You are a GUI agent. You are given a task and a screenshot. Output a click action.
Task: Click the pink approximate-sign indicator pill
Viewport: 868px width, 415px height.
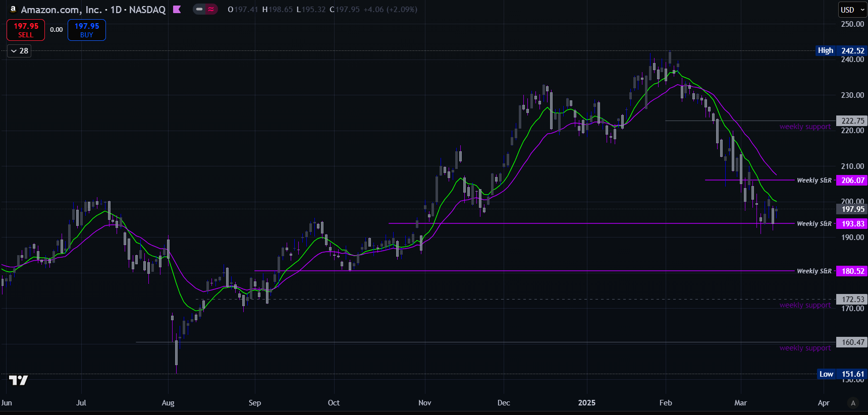tap(211, 9)
